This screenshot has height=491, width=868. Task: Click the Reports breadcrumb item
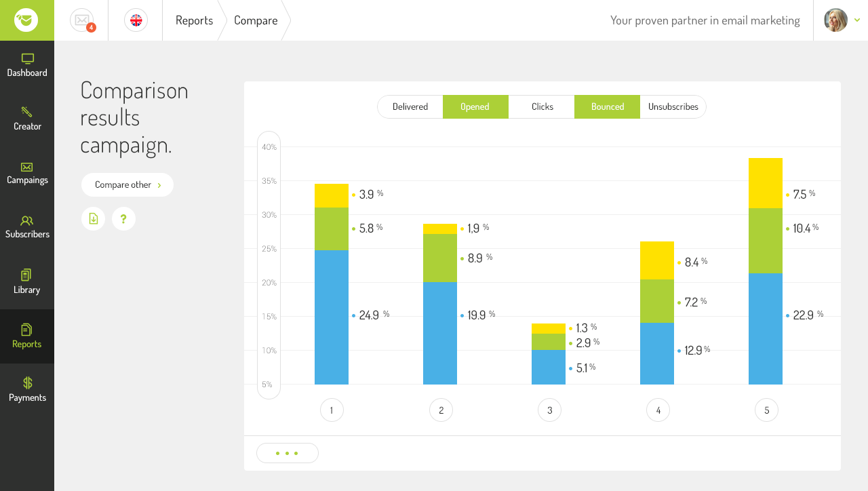pos(194,20)
